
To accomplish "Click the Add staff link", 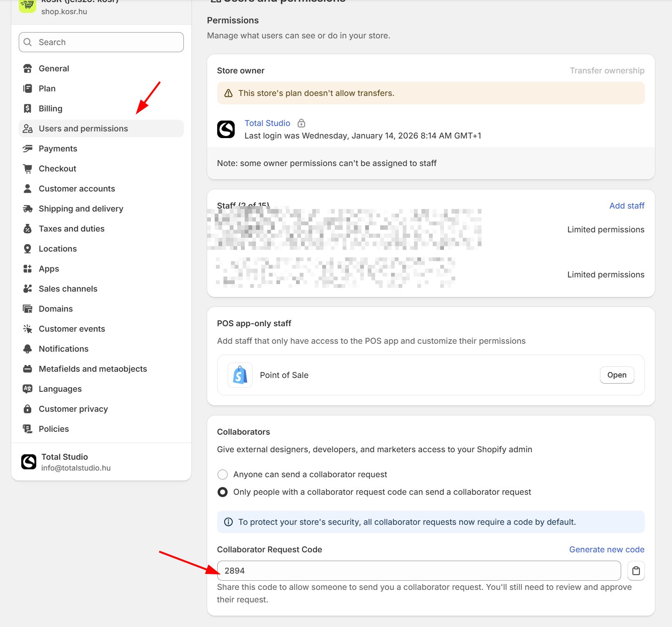I will click(627, 206).
